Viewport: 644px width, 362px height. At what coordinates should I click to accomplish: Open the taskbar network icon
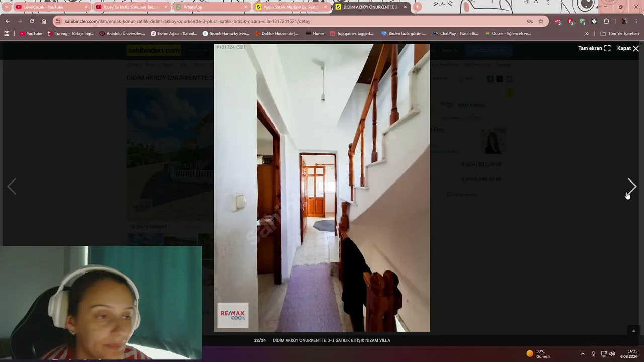click(604, 354)
